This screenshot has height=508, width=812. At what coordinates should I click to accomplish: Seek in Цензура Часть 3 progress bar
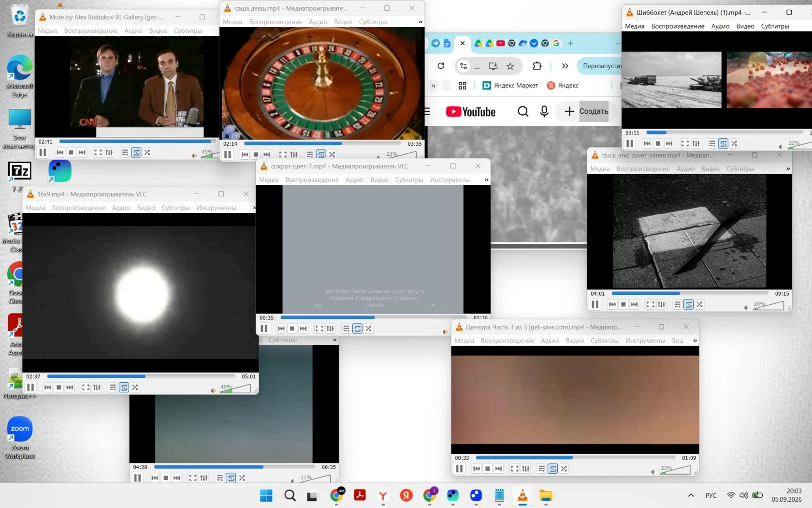click(x=576, y=458)
